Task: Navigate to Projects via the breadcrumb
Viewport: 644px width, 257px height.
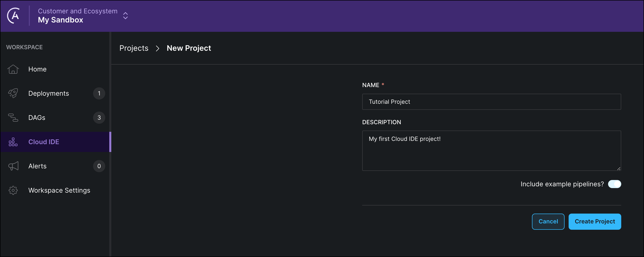Action: coord(134,48)
